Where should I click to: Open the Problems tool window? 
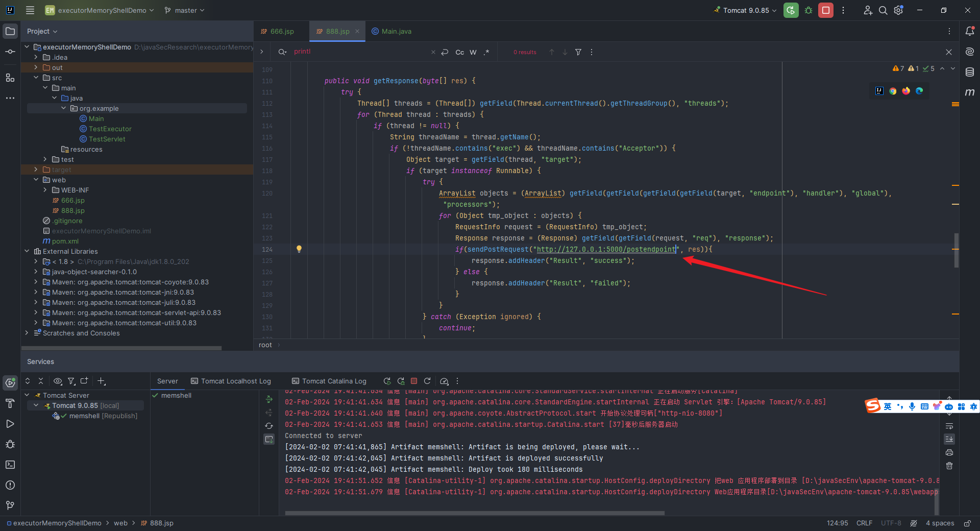tap(10, 485)
